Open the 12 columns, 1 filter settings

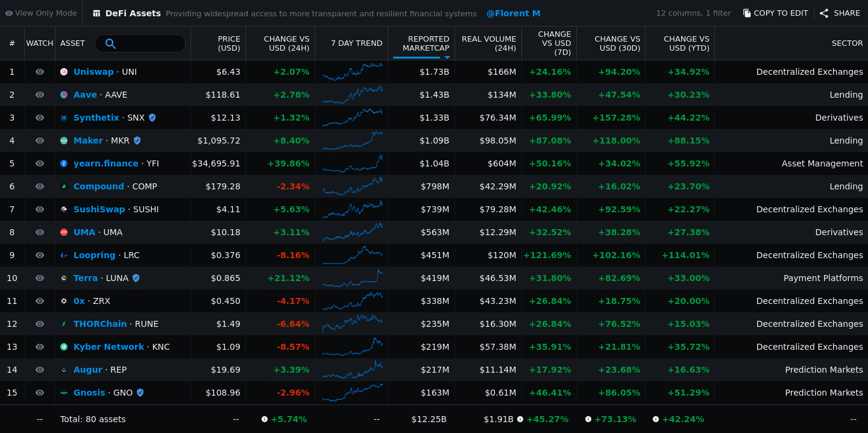point(693,13)
